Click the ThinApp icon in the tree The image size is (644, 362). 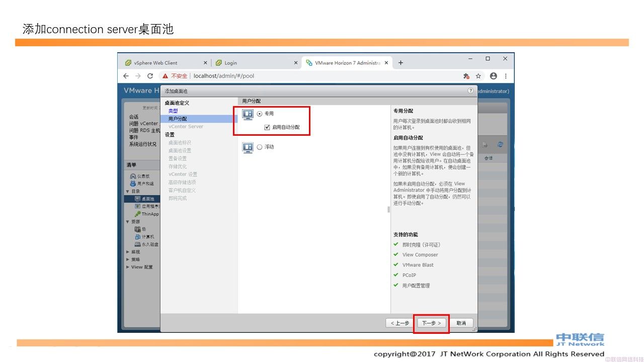137,214
